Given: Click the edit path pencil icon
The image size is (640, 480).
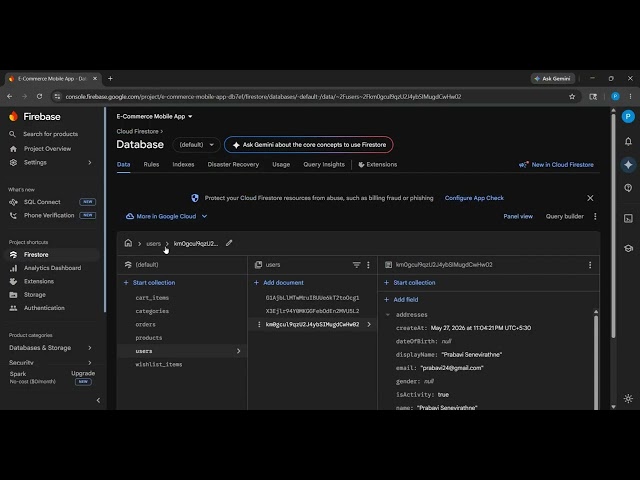Looking at the screenshot, I should tap(229, 243).
